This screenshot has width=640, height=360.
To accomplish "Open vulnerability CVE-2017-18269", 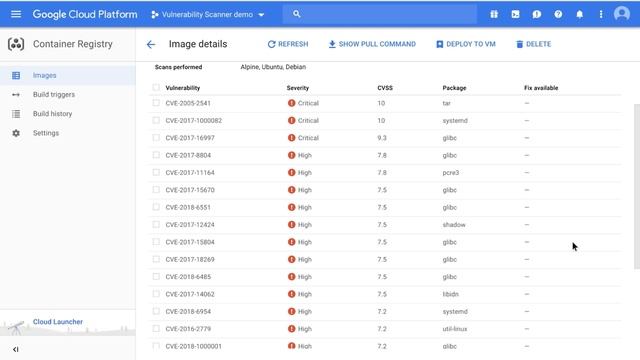I will 190,259.
